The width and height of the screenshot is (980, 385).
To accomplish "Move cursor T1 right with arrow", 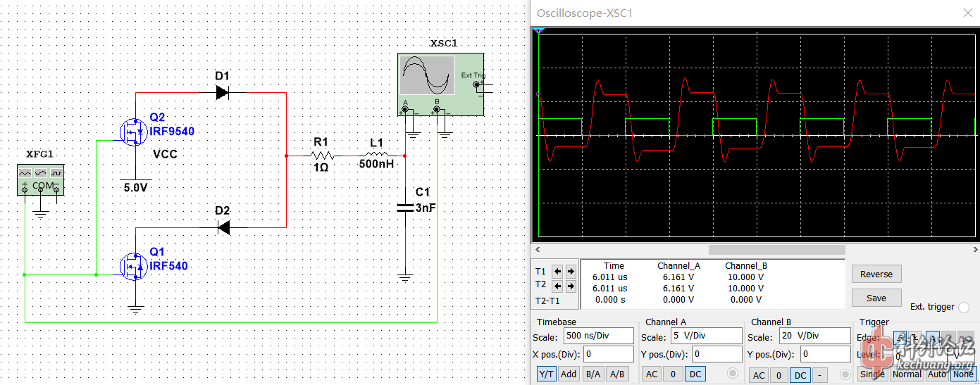I will tap(570, 271).
